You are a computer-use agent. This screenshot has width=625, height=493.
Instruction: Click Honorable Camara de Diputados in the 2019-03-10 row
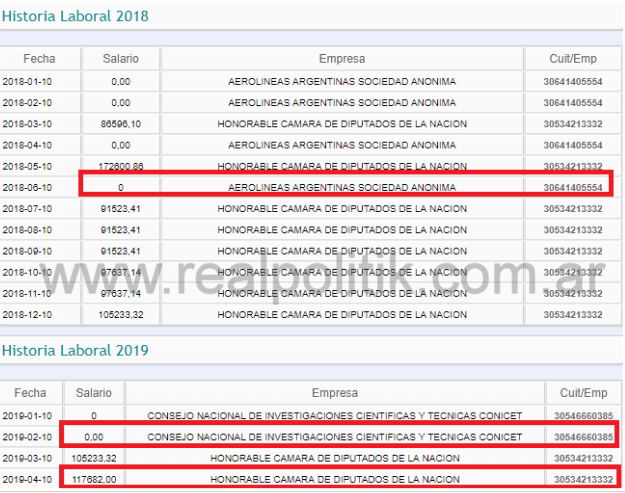pos(335,458)
